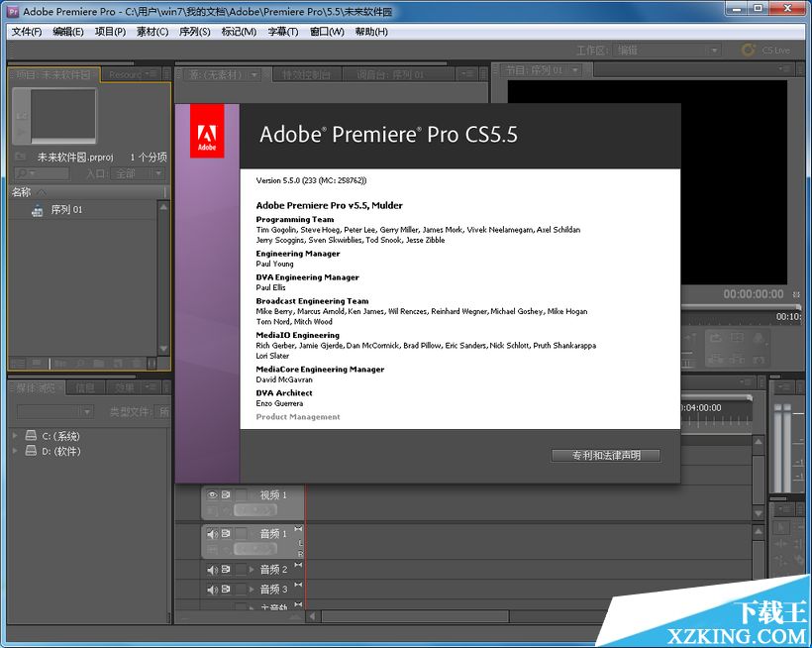812x648 pixels.
Task: Click the project preview thumbnail
Action: [x=63, y=115]
